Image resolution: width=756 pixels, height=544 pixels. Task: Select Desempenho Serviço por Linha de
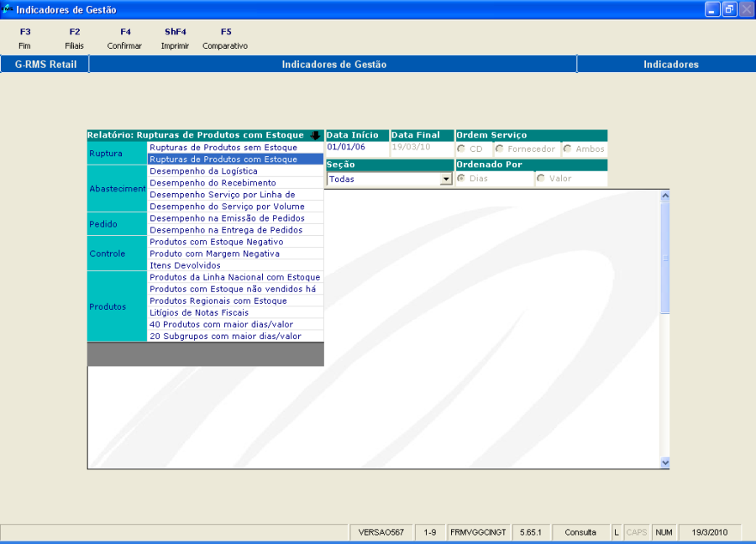[x=235, y=195]
